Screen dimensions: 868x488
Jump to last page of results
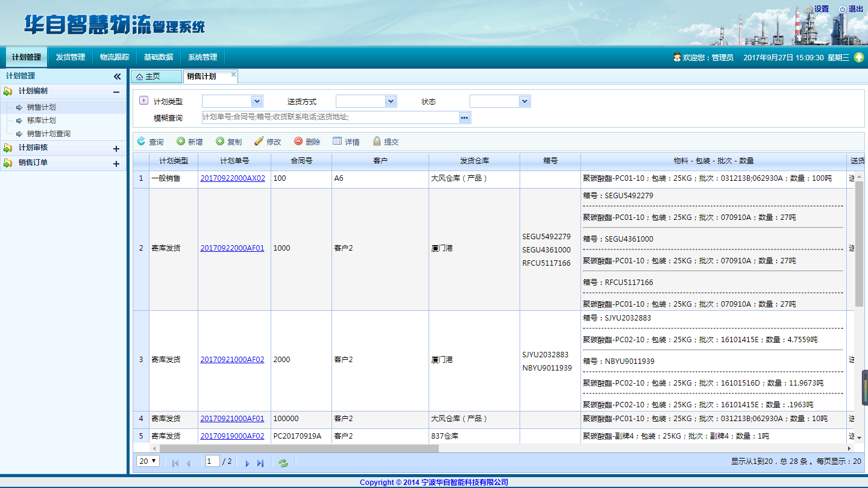(x=260, y=463)
